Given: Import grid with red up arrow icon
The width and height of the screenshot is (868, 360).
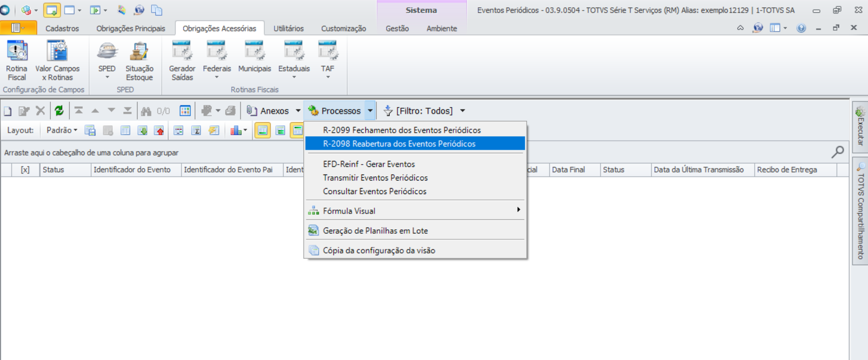Looking at the screenshot, I should (159, 131).
